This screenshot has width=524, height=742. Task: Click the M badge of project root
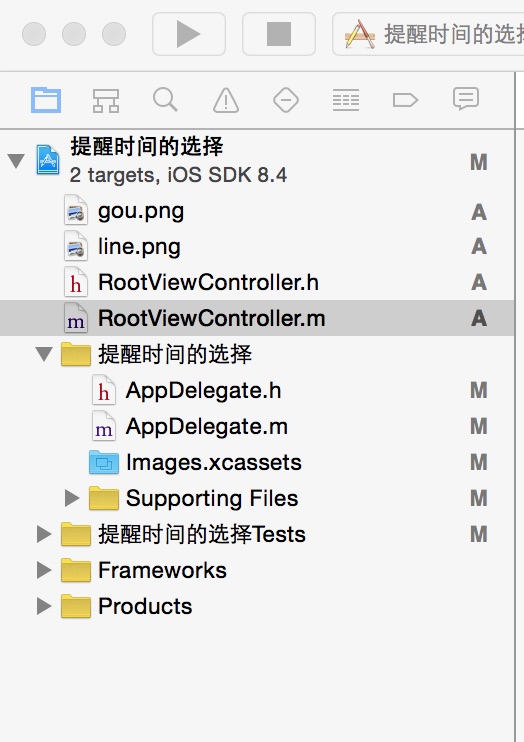point(479,162)
